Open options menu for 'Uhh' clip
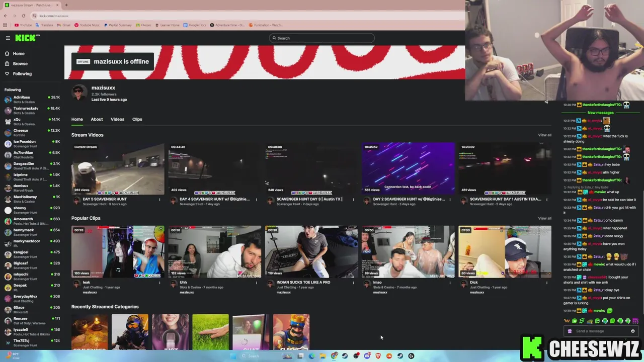This screenshot has width=644, height=362. click(257, 283)
